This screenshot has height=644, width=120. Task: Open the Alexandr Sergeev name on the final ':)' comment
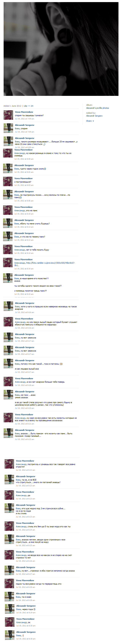pyautogui.click(x=26, y=632)
